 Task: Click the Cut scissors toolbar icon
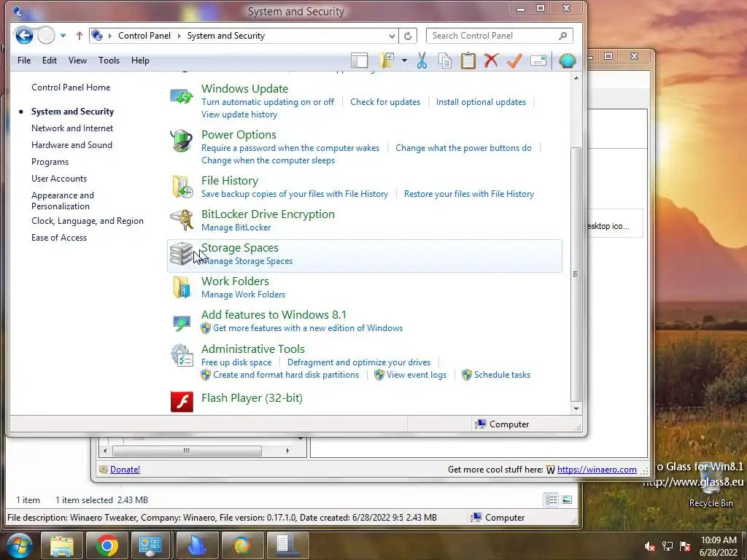click(422, 61)
